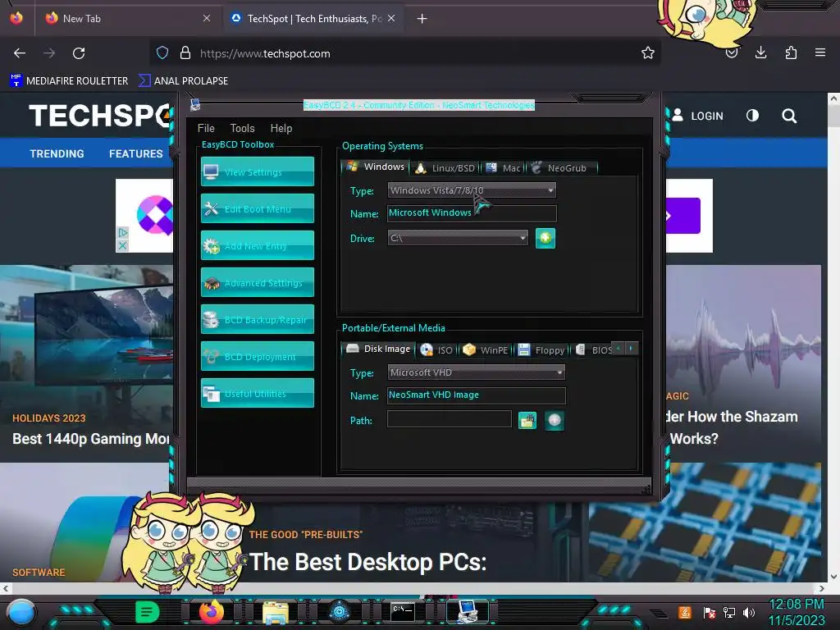Open The Best Desktop PCs article

click(368, 562)
